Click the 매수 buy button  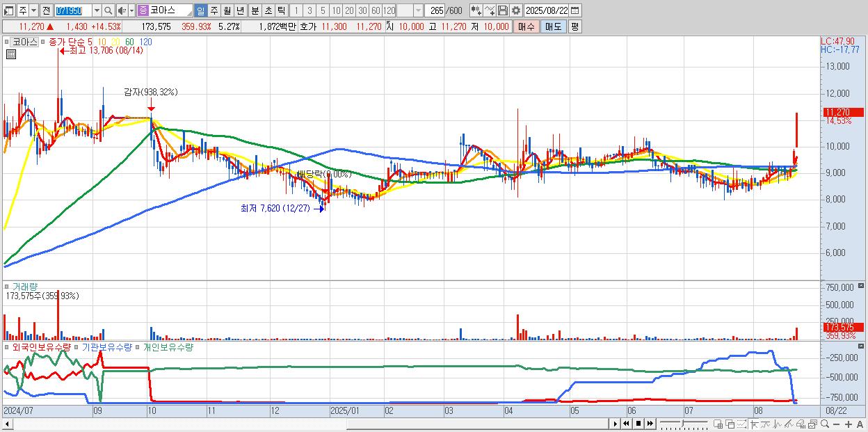coord(527,26)
